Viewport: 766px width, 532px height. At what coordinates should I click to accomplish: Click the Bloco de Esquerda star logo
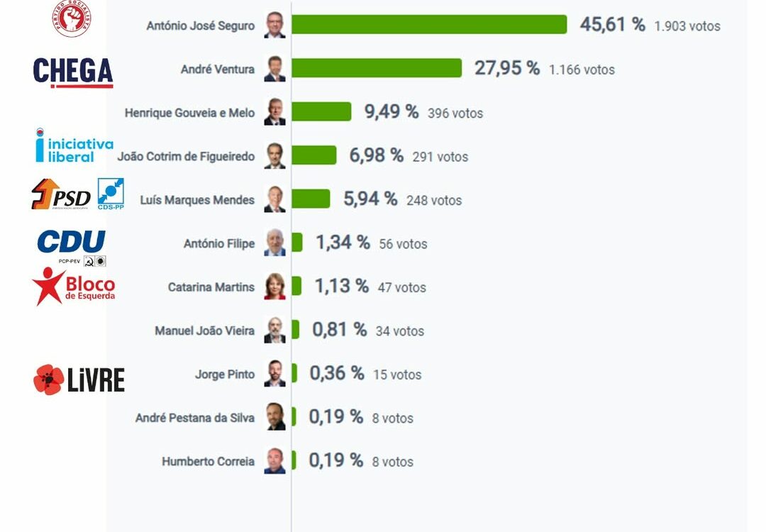tap(73, 287)
